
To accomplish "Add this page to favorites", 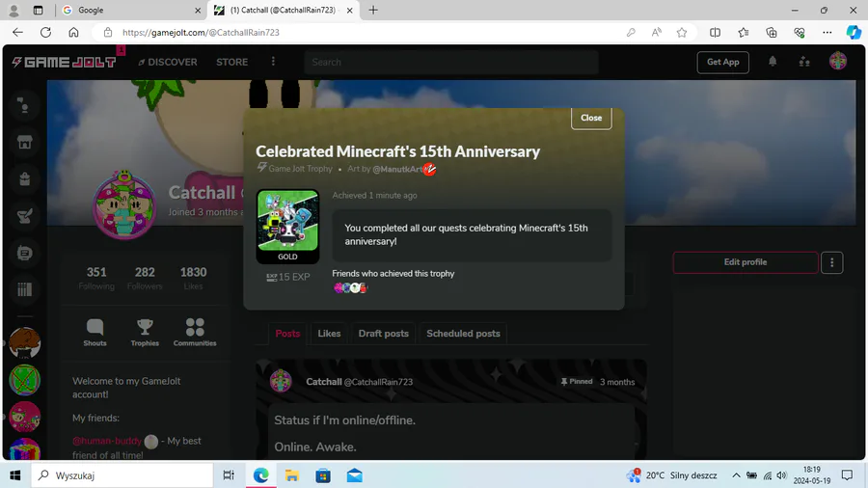I will tap(682, 32).
